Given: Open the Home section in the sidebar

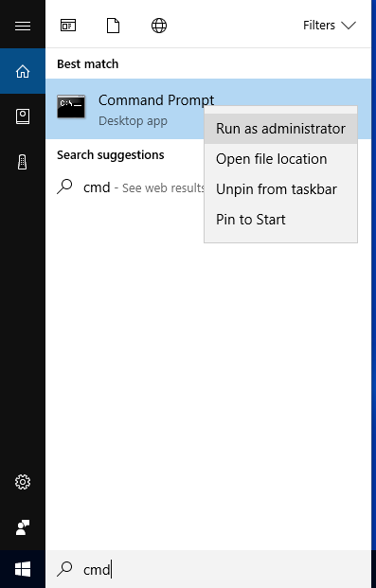Looking at the screenshot, I should tap(23, 71).
